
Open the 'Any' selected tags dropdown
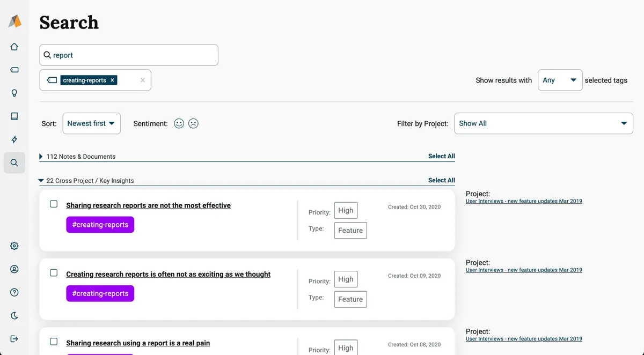pyautogui.click(x=560, y=80)
